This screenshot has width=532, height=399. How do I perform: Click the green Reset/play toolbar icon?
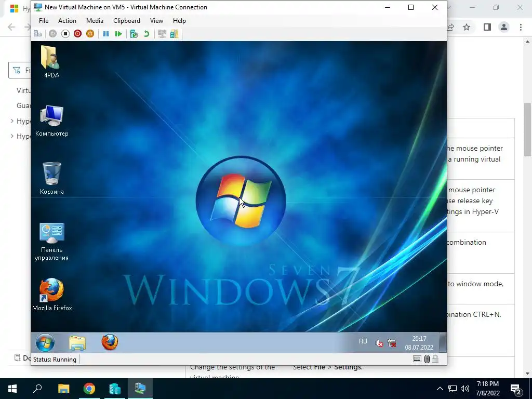tap(118, 34)
